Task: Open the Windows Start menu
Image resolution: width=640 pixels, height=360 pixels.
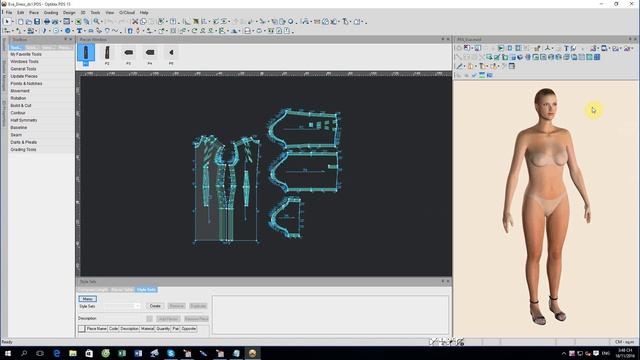Action: pos(8,353)
